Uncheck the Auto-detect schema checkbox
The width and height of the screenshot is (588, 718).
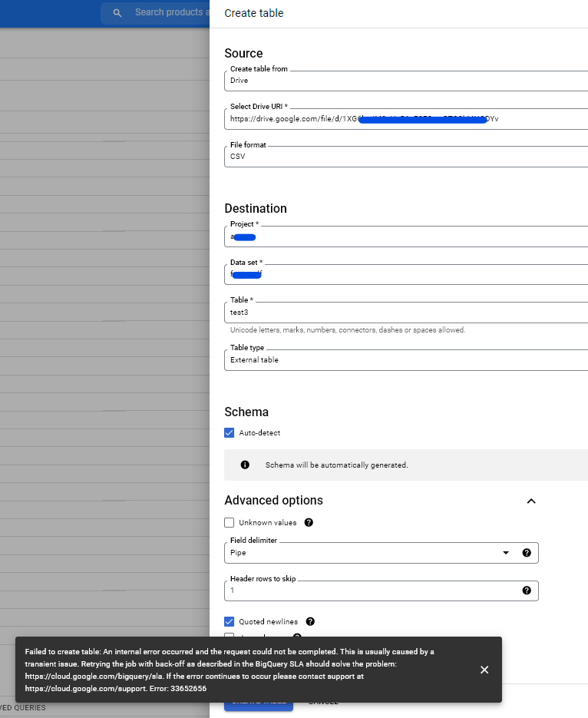point(230,433)
